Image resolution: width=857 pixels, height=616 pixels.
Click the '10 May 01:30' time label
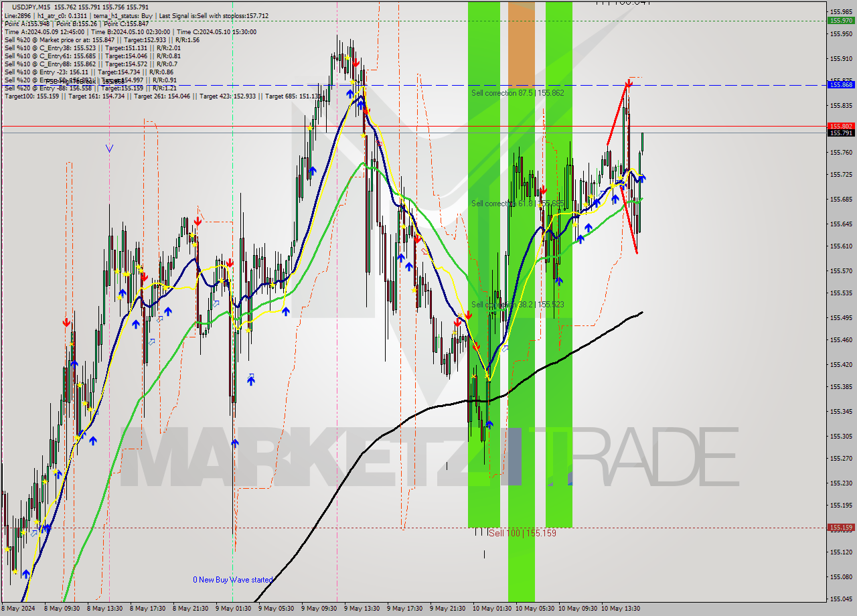493,609
